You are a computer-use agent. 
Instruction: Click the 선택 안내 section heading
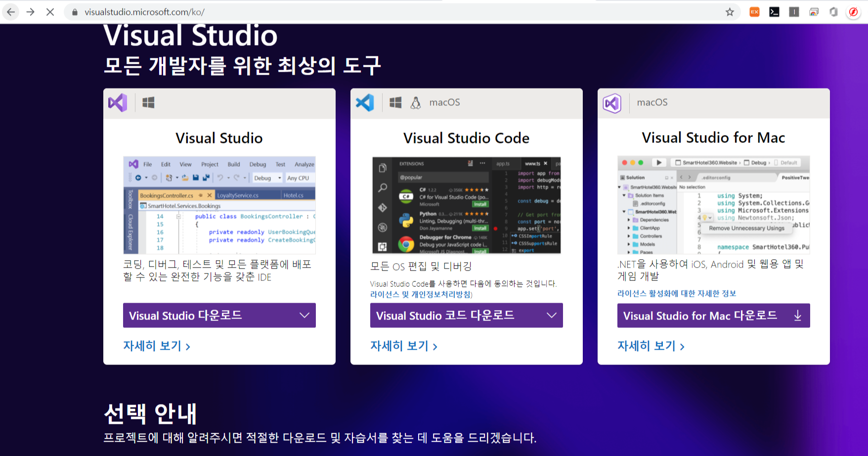coord(151,413)
